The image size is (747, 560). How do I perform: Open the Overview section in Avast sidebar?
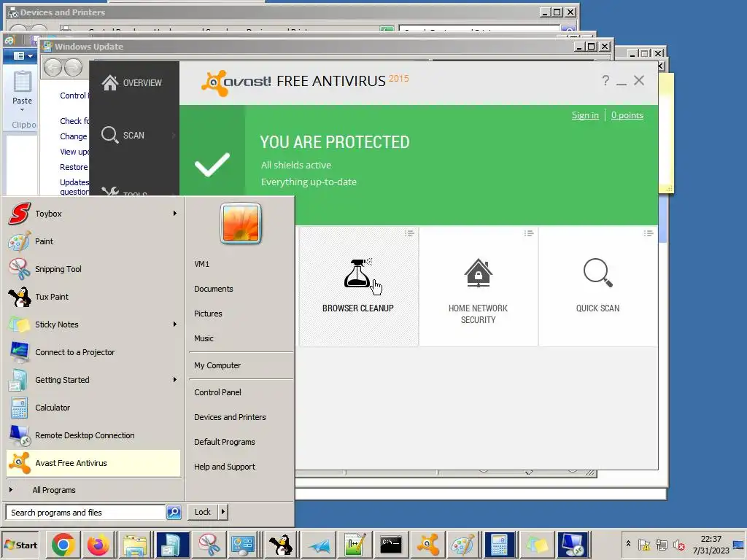pyautogui.click(x=132, y=83)
